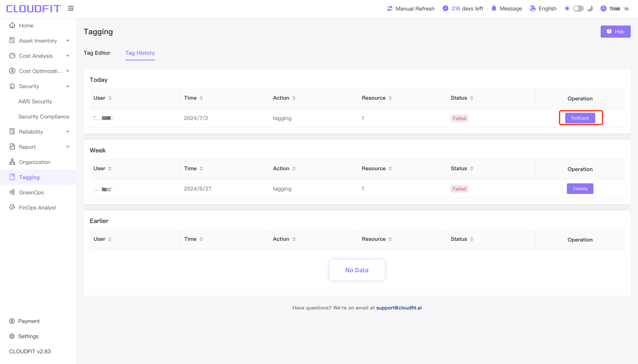Viewport: 638px width, 364px height.
Task: Click the Payment icon
Action: 12,321
